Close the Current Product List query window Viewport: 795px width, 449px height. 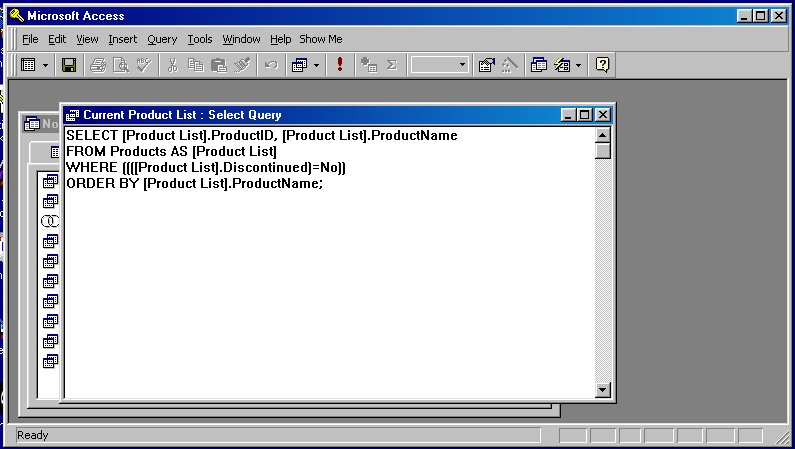pos(602,115)
